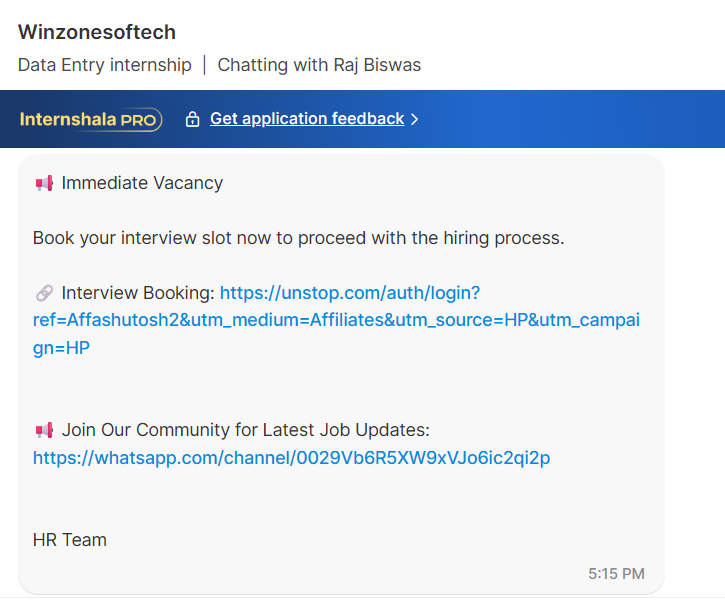Viewport: 725px width, 602px height.
Task: Click the HR Team signature line
Action: (70, 540)
